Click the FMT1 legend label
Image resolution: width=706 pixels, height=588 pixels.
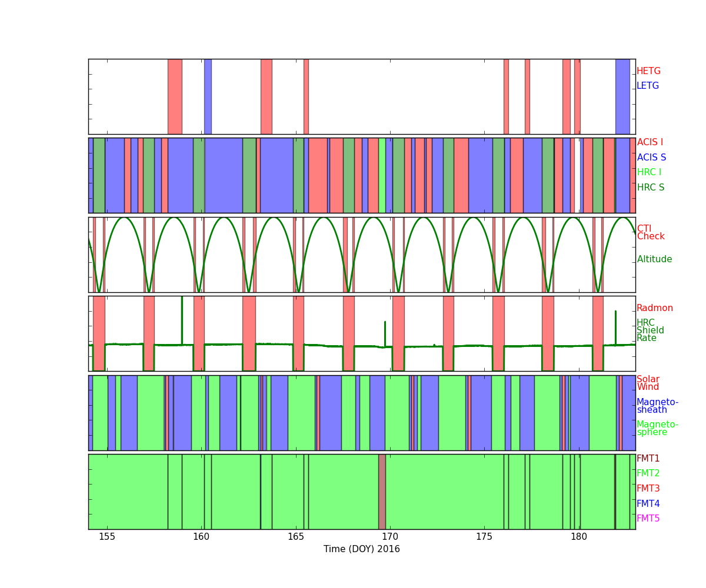click(648, 459)
